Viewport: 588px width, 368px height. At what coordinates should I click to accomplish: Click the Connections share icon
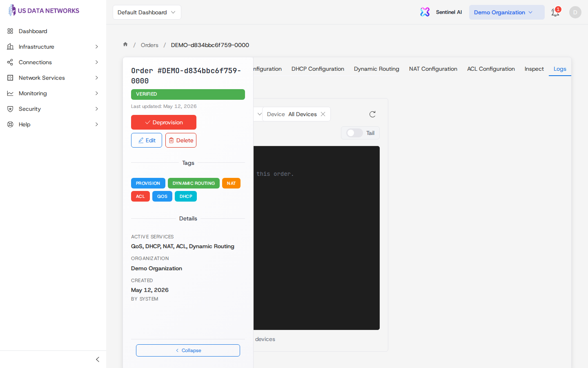(10, 62)
